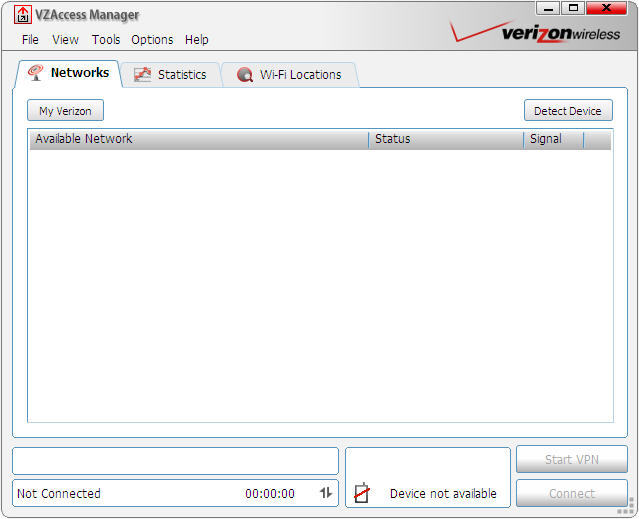This screenshot has width=639, height=519.
Task: Click the Detect Device button
Action: click(568, 110)
